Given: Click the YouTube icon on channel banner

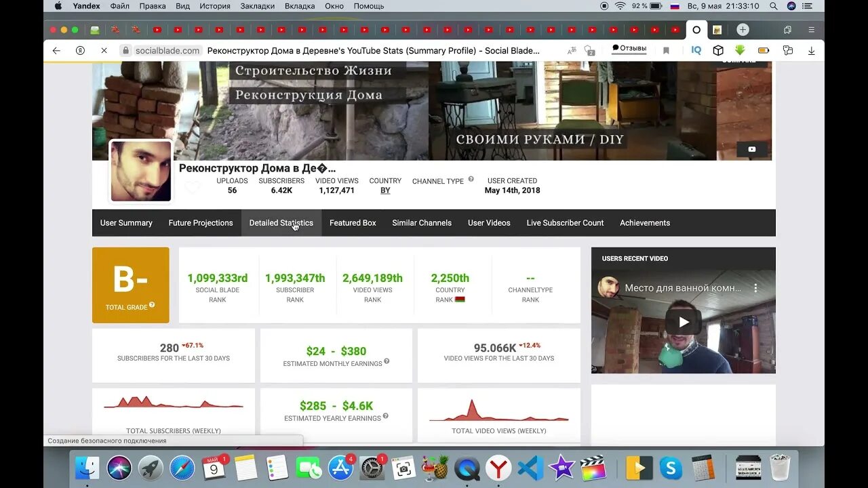Looking at the screenshot, I should (x=752, y=149).
